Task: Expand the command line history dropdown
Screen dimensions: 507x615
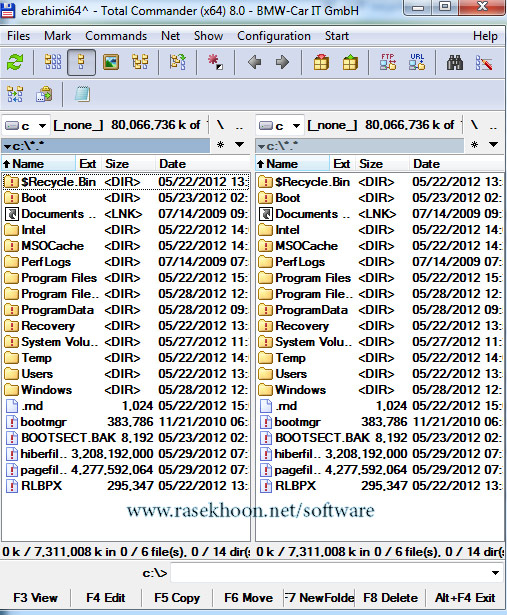Action: pos(496,573)
